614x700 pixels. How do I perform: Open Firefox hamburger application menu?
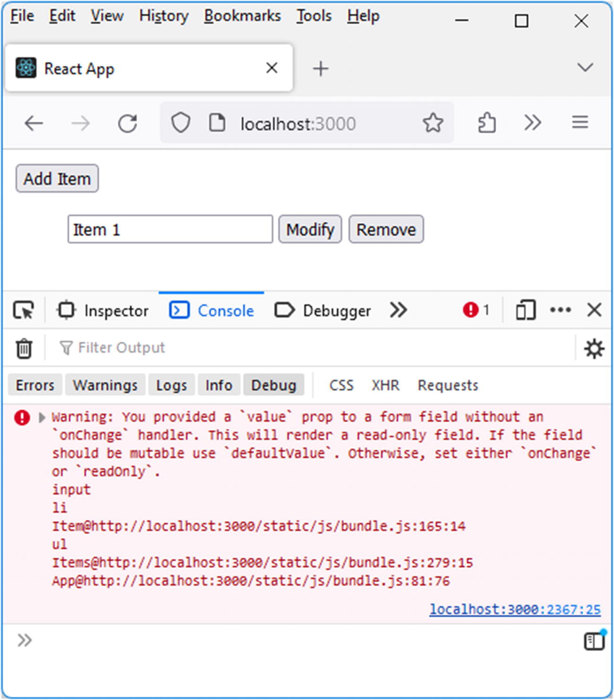click(580, 123)
